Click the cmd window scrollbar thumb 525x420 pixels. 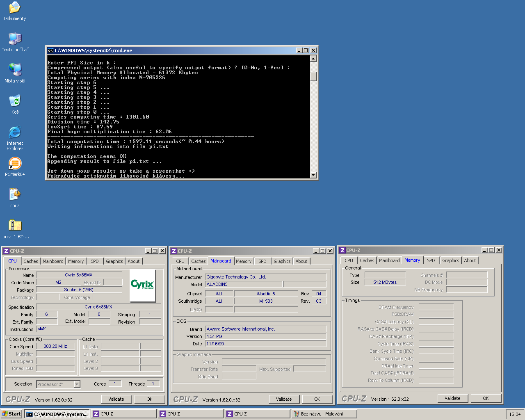[x=313, y=77]
